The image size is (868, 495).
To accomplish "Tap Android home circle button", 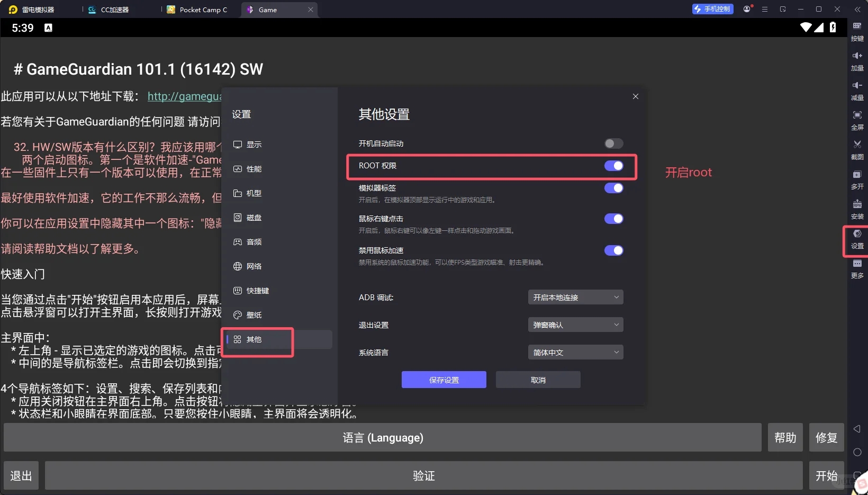I will coord(857,452).
